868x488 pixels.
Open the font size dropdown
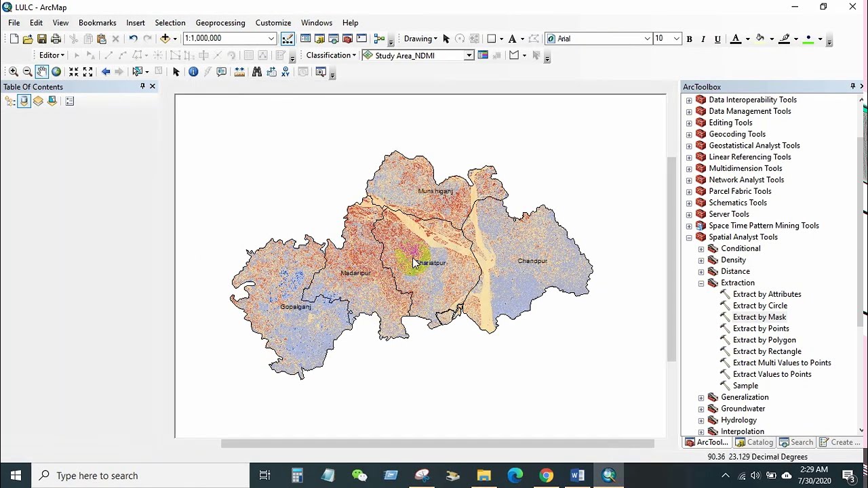676,39
